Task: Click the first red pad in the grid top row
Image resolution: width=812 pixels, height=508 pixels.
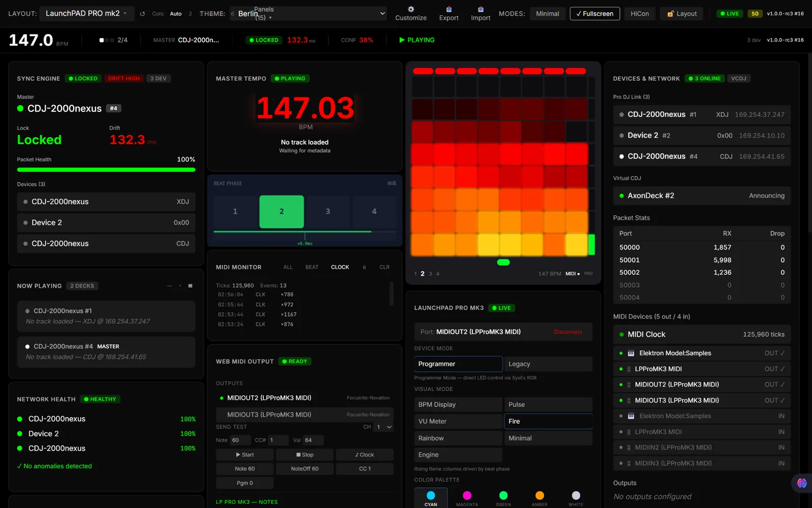Action: click(423, 71)
